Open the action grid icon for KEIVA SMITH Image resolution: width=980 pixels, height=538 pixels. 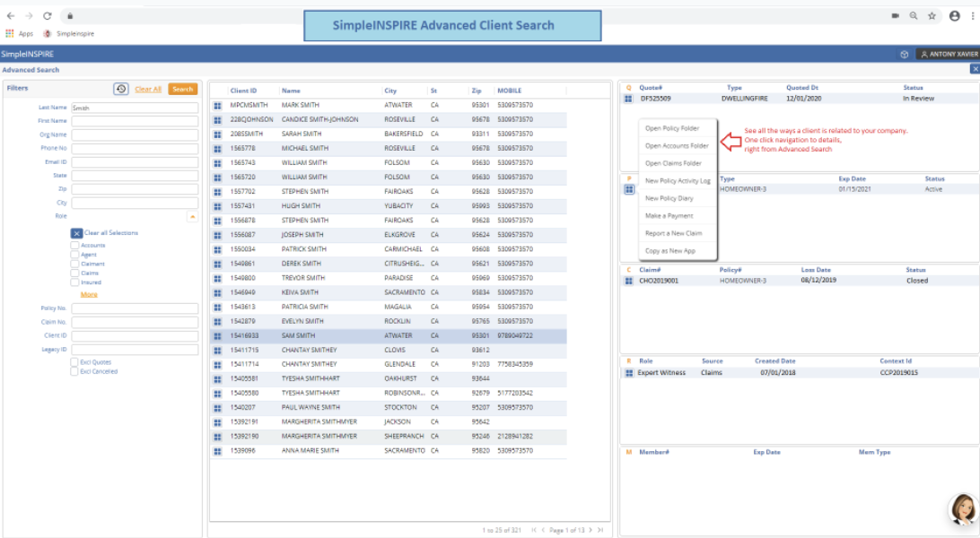217,292
